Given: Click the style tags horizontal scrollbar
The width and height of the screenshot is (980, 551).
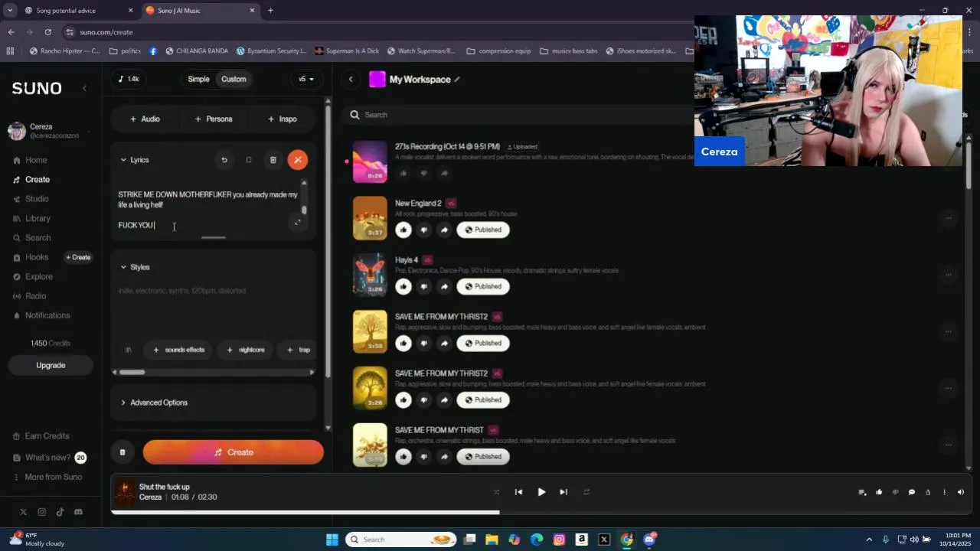Looking at the screenshot, I should [132, 372].
